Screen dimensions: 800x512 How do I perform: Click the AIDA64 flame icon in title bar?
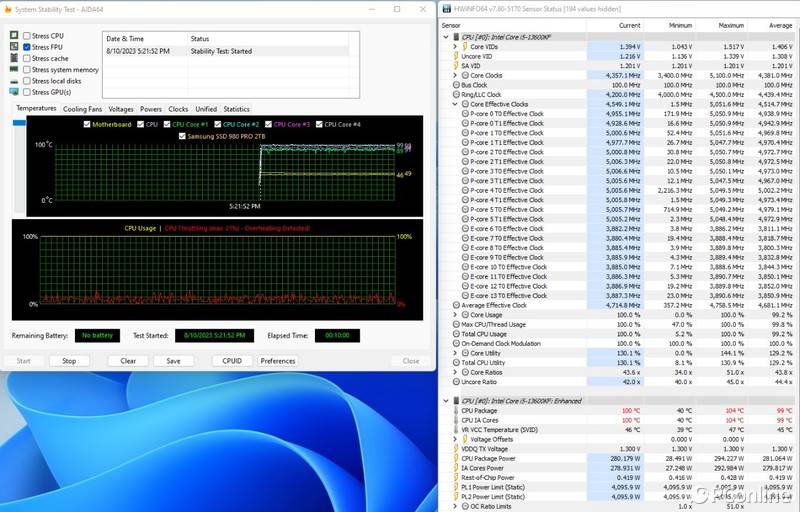tap(8, 9)
